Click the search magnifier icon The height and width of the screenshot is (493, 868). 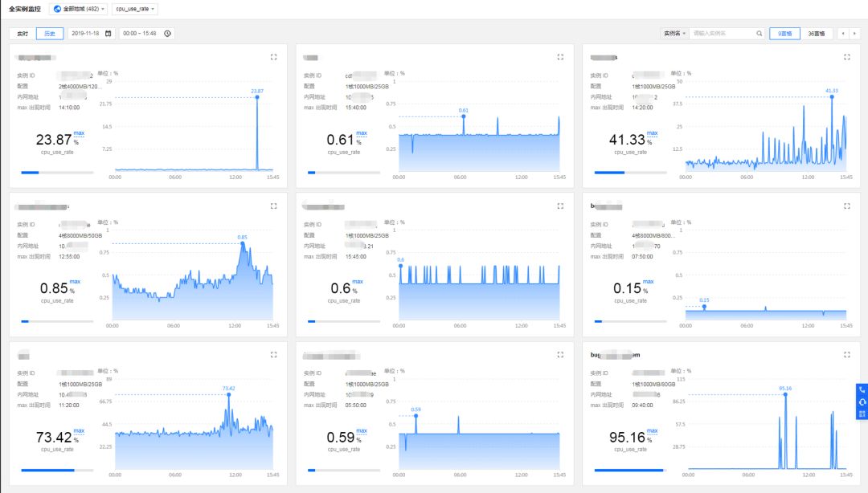759,33
